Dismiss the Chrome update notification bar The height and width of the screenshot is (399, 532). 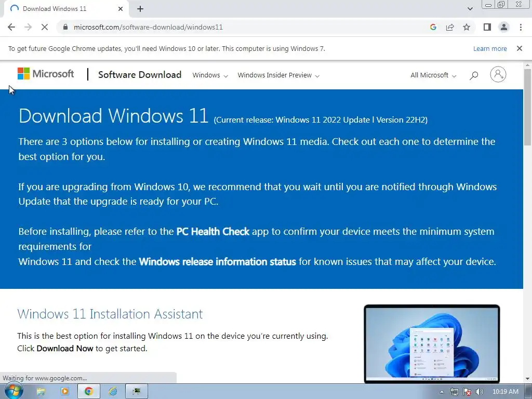520,48
